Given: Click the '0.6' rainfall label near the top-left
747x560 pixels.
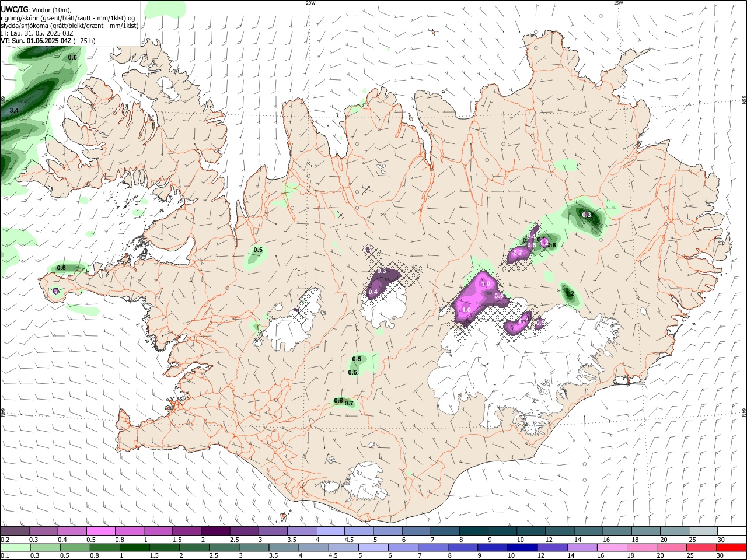Looking at the screenshot, I should [72, 57].
